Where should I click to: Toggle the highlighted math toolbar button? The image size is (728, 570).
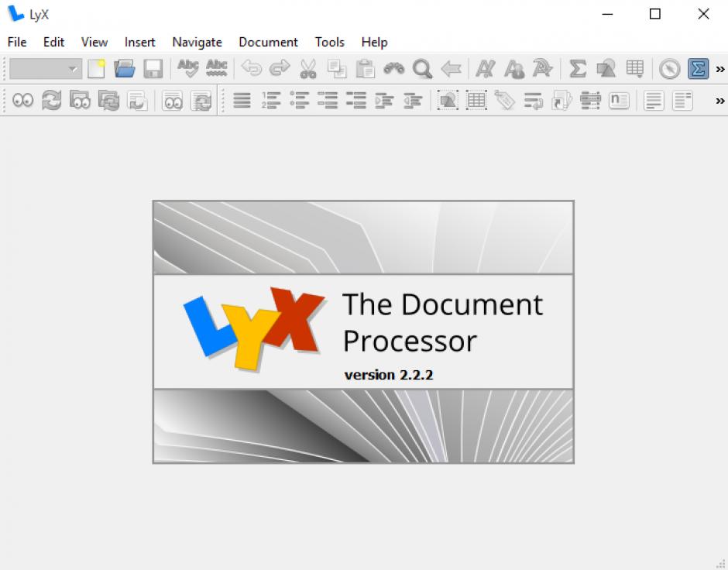699,69
